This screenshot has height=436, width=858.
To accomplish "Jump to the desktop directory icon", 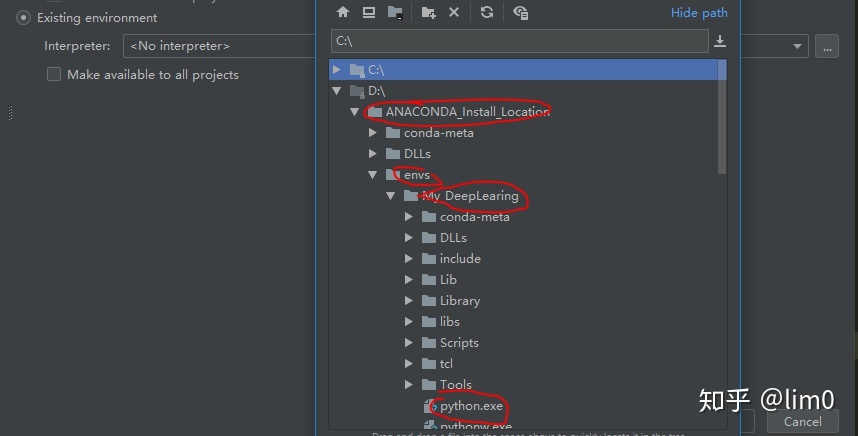I will point(369,12).
